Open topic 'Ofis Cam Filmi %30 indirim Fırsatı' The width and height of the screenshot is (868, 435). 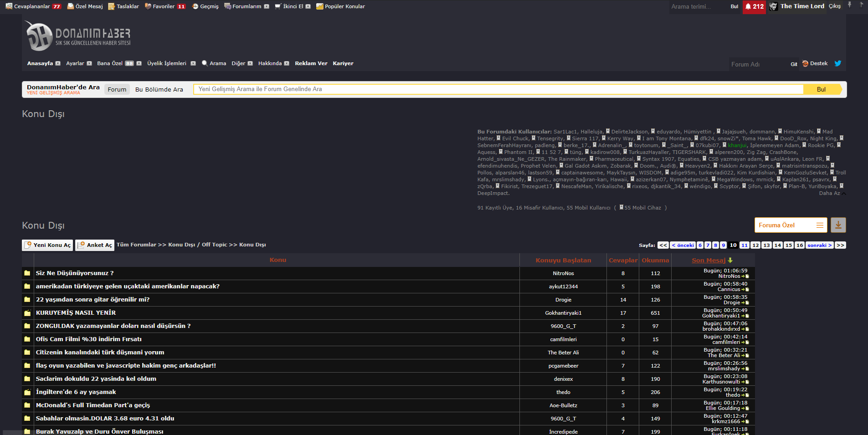[x=89, y=339]
